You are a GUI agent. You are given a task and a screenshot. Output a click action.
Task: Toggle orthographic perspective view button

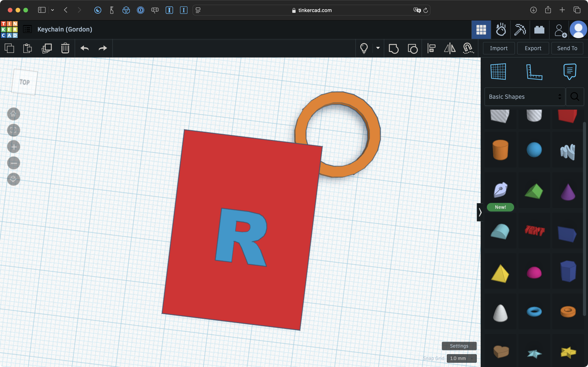tap(13, 179)
